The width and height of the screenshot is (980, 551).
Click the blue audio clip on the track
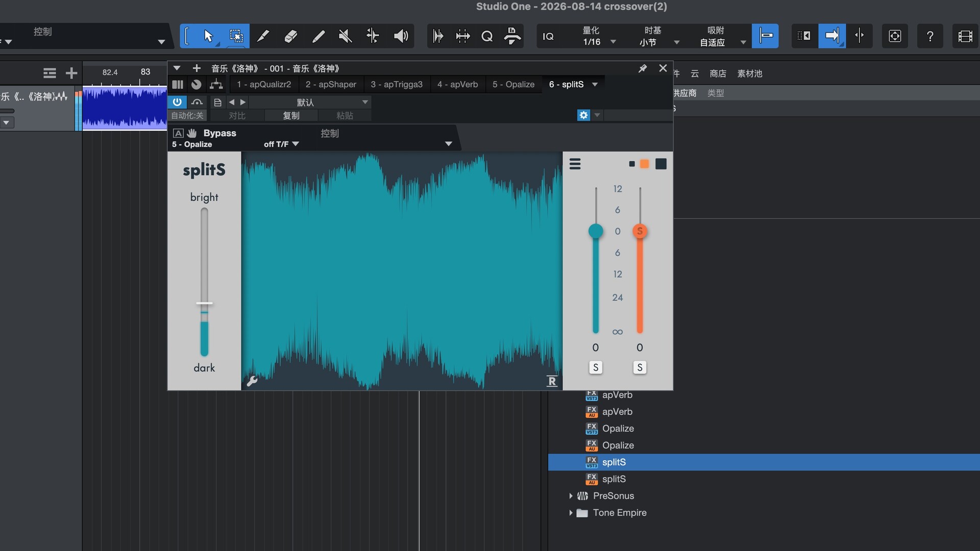125,108
